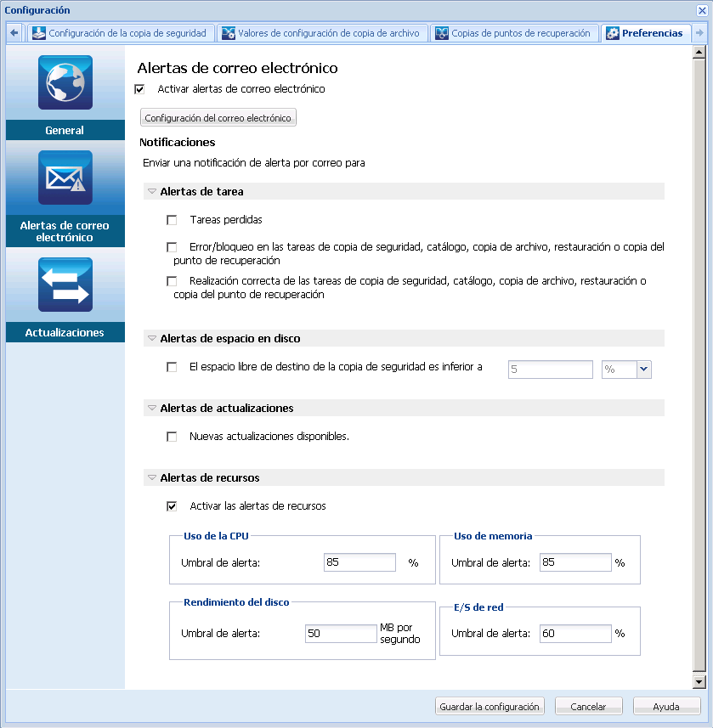Click the network I/O threshold field
The height and width of the screenshot is (728, 713).
pyautogui.click(x=575, y=634)
